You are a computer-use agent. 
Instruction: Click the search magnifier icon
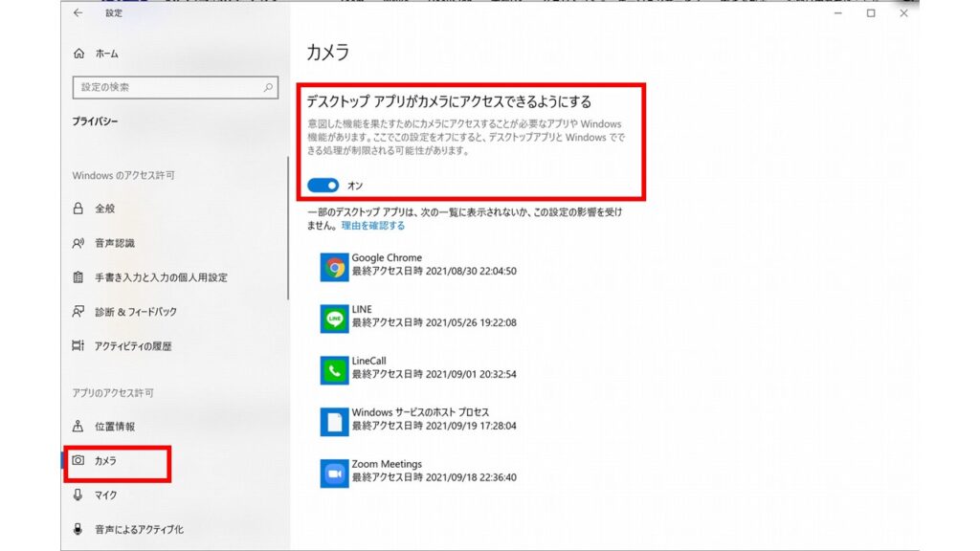[269, 88]
